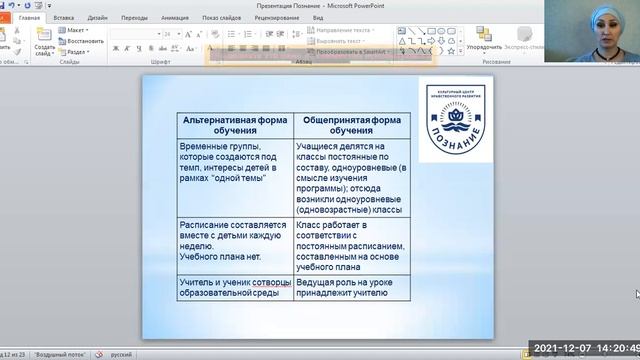Open the Дизайн ribbon tab
This screenshot has width=640, height=360.
click(98, 18)
